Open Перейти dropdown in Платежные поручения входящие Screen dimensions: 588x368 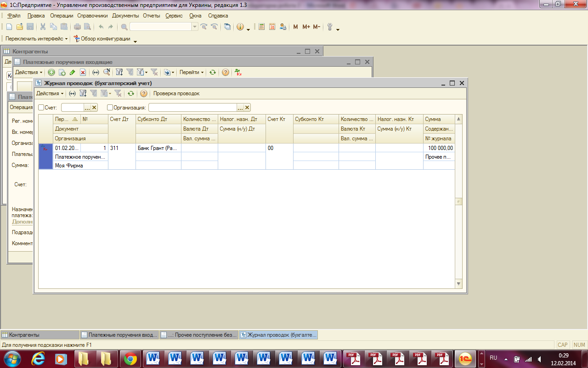coord(192,72)
